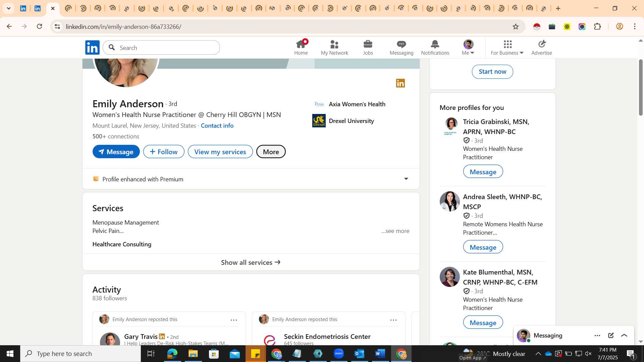Open Kate Blumenthal's profile
Screen dimensions: 644x362
tap(500, 277)
